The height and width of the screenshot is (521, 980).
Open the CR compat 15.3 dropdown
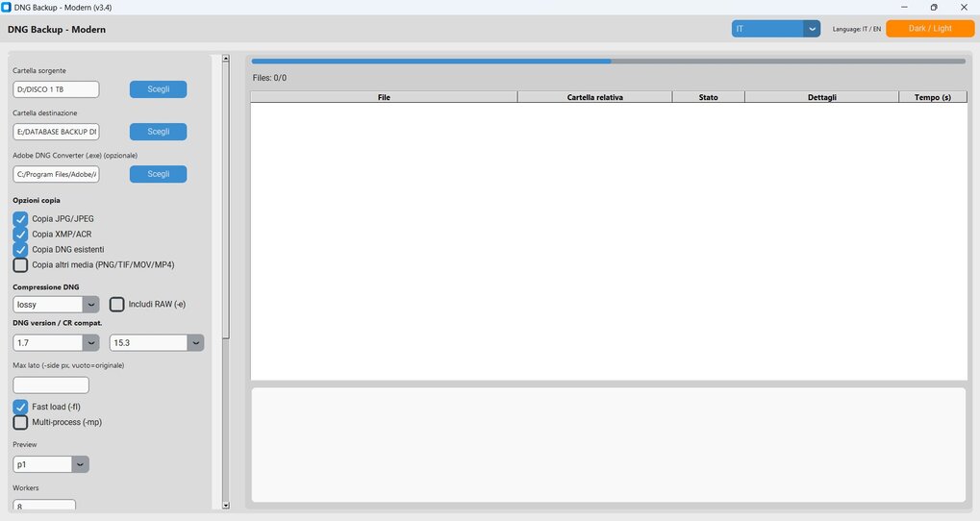[156, 343]
